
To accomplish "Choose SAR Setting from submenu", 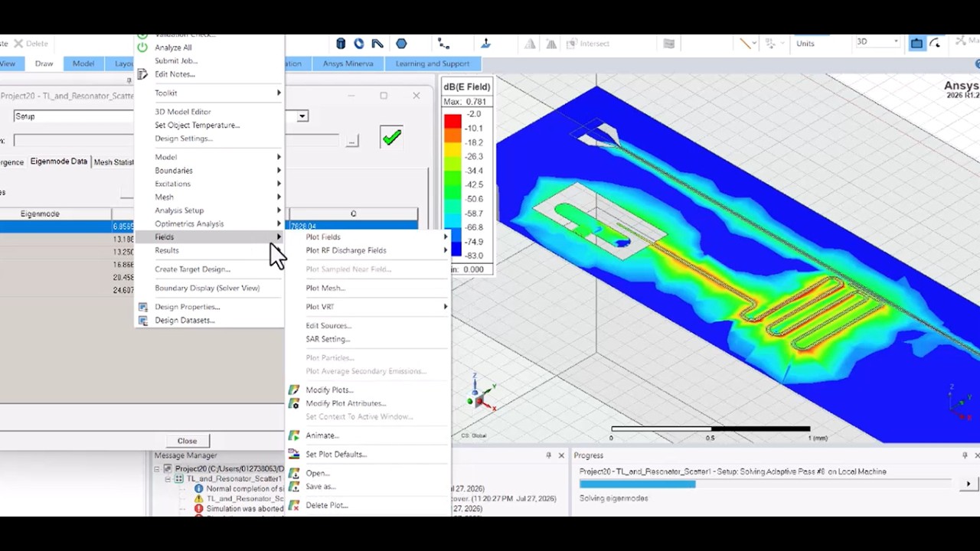I will [x=328, y=339].
